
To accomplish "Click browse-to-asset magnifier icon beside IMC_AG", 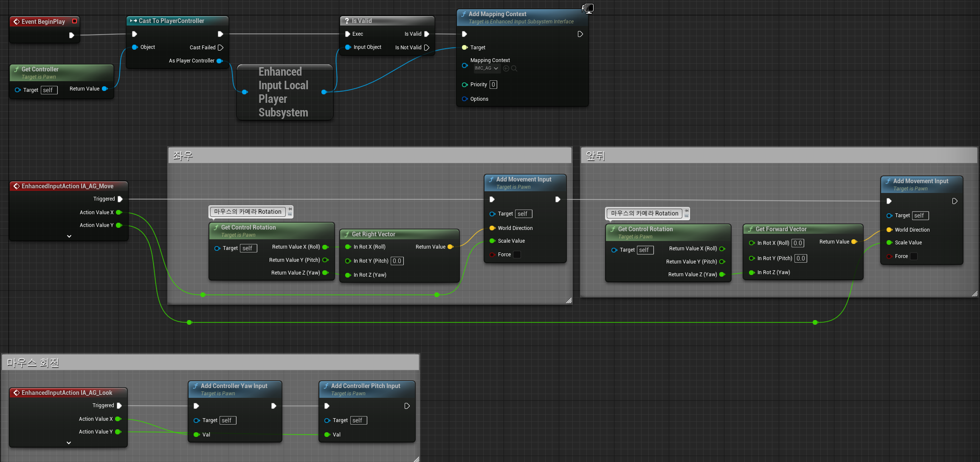I will [514, 68].
